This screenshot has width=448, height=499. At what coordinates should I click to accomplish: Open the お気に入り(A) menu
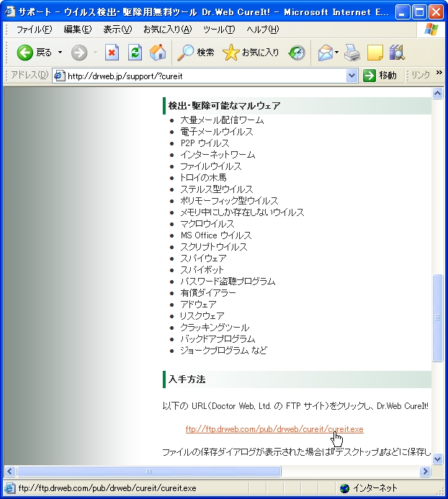(x=168, y=30)
